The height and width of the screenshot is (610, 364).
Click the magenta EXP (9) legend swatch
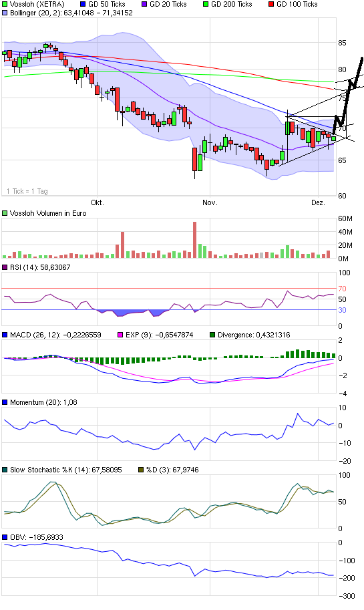tap(120, 335)
